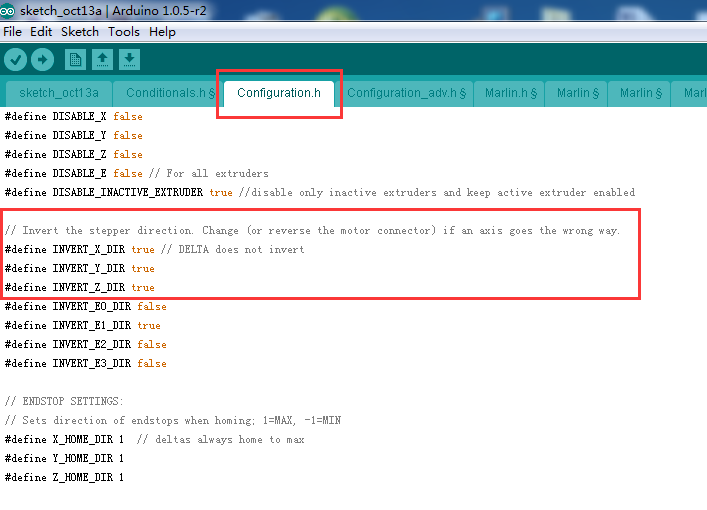The height and width of the screenshot is (510, 707).
Task: Click 'true' after DISABLE_INACTIVE_EXTRUDER
Action: (x=221, y=193)
